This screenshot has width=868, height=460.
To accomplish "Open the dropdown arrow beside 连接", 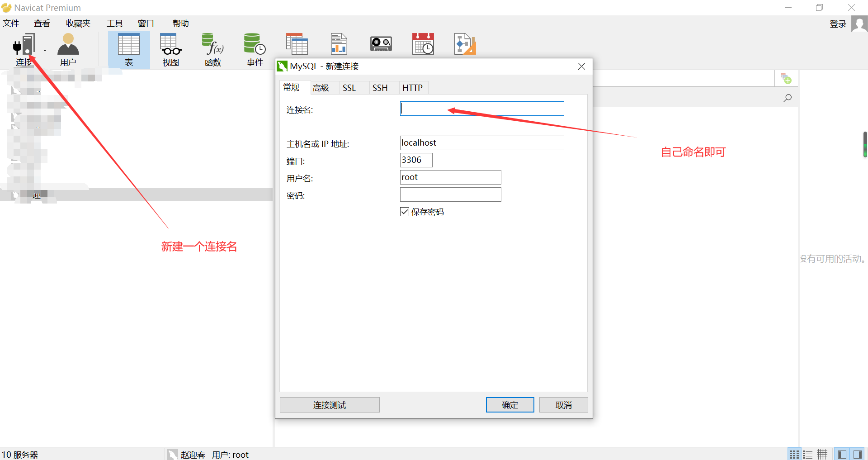I will (45, 50).
